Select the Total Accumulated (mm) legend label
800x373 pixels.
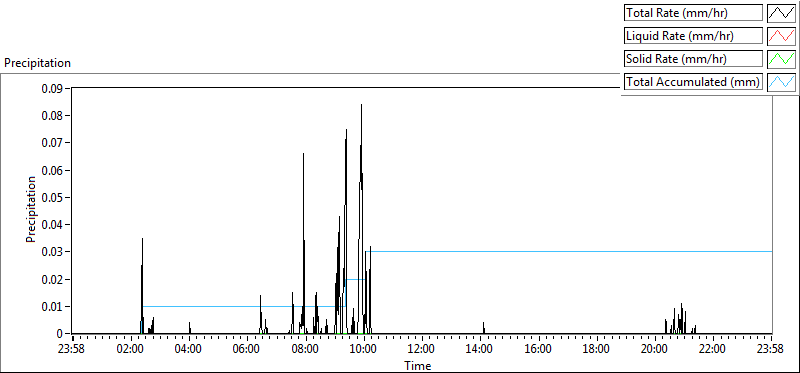(x=693, y=82)
